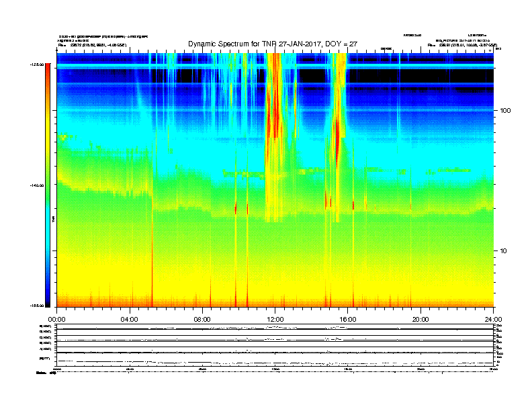Click the -140.00 colorbar label

tap(37, 185)
